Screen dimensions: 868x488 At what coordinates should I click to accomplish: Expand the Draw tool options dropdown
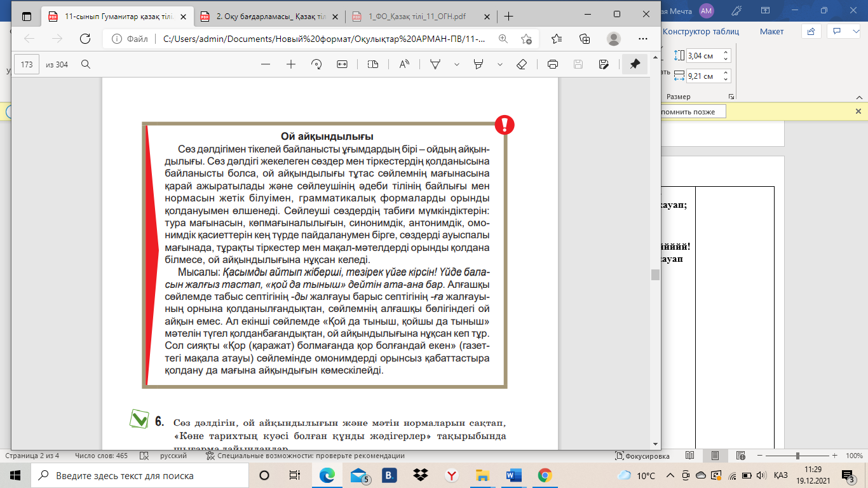tap(456, 64)
